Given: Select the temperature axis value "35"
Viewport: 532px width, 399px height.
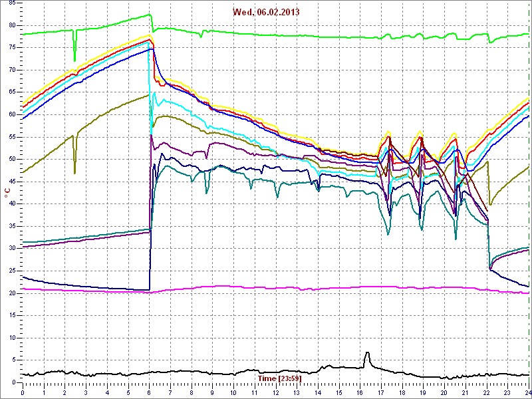Looking at the screenshot, I should 11,226.
